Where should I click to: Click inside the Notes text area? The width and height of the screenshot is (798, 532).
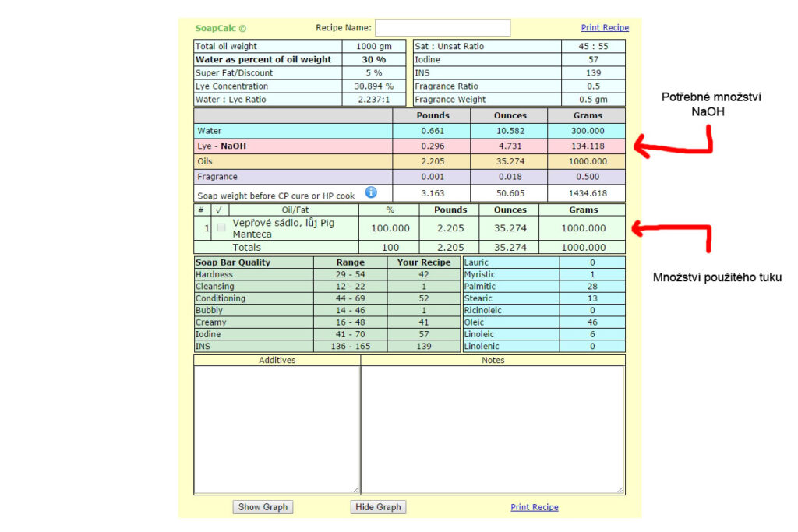pos(493,428)
